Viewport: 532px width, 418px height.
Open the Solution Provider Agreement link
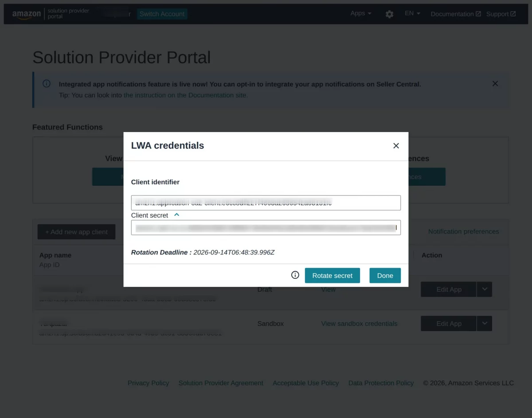point(221,383)
